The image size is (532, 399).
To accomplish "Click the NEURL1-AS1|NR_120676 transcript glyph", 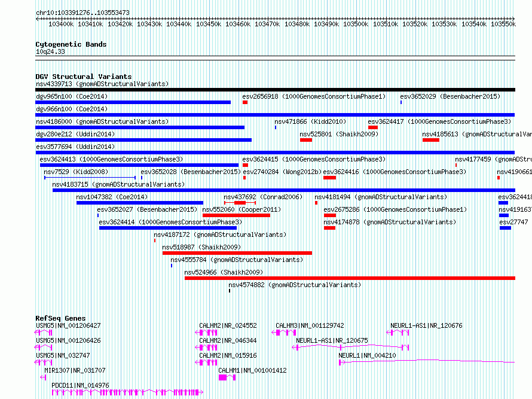I will 398,333.
